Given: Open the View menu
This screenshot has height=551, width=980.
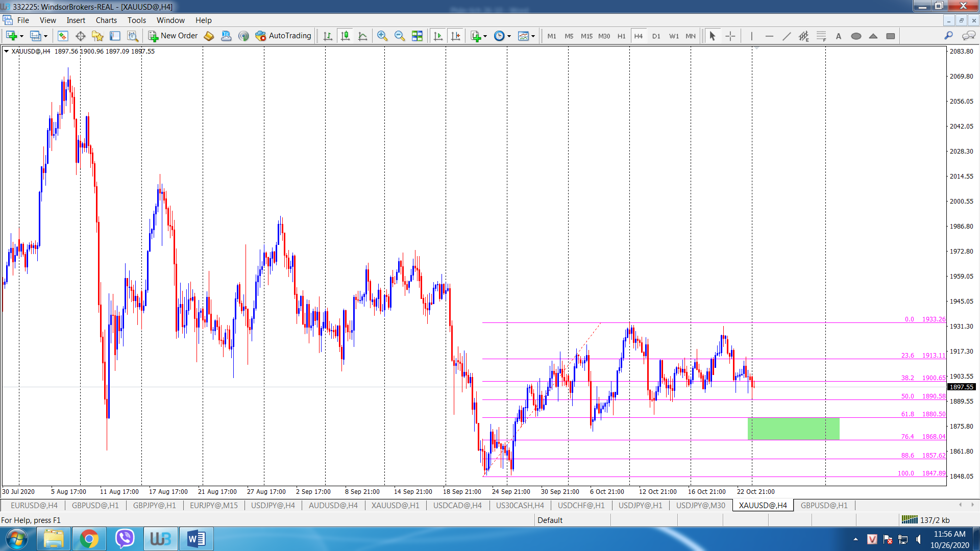Looking at the screenshot, I should click(47, 20).
